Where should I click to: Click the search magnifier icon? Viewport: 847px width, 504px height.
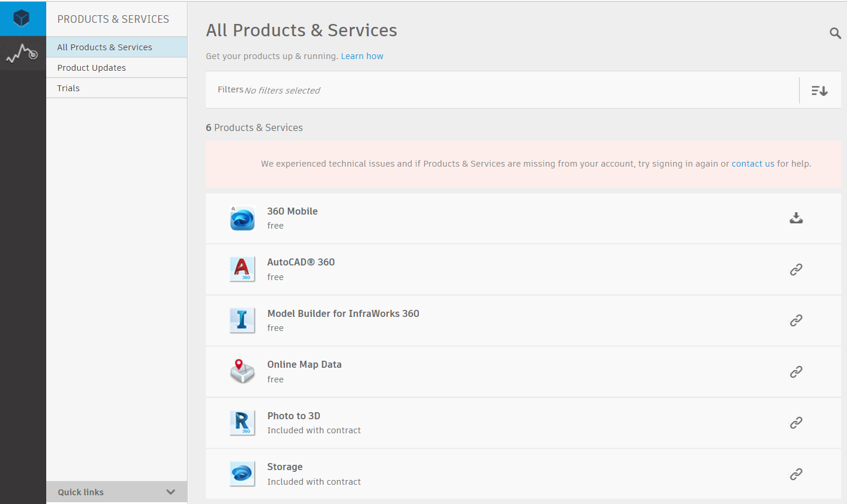(835, 33)
